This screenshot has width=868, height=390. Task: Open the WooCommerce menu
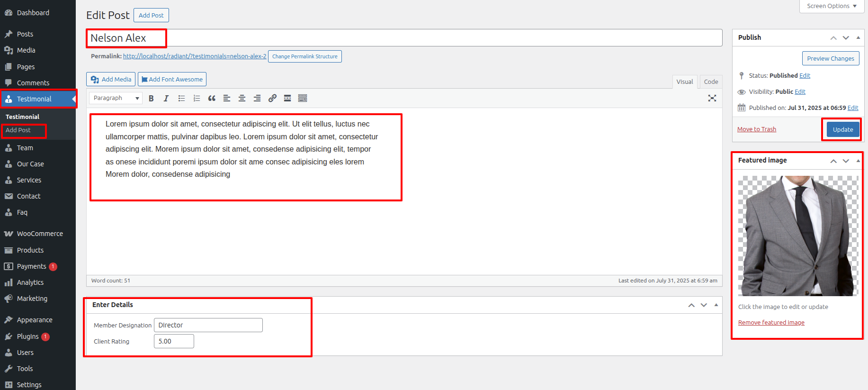click(40, 234)
